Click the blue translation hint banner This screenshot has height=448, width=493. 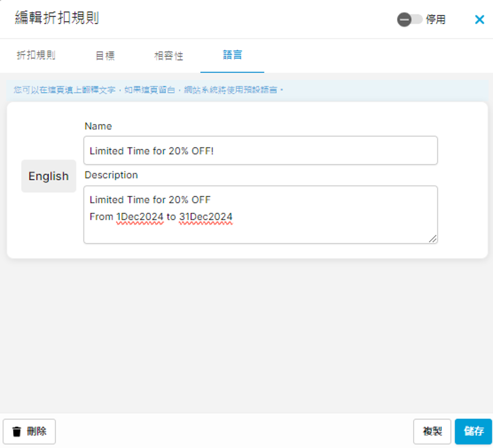point(246,90)
